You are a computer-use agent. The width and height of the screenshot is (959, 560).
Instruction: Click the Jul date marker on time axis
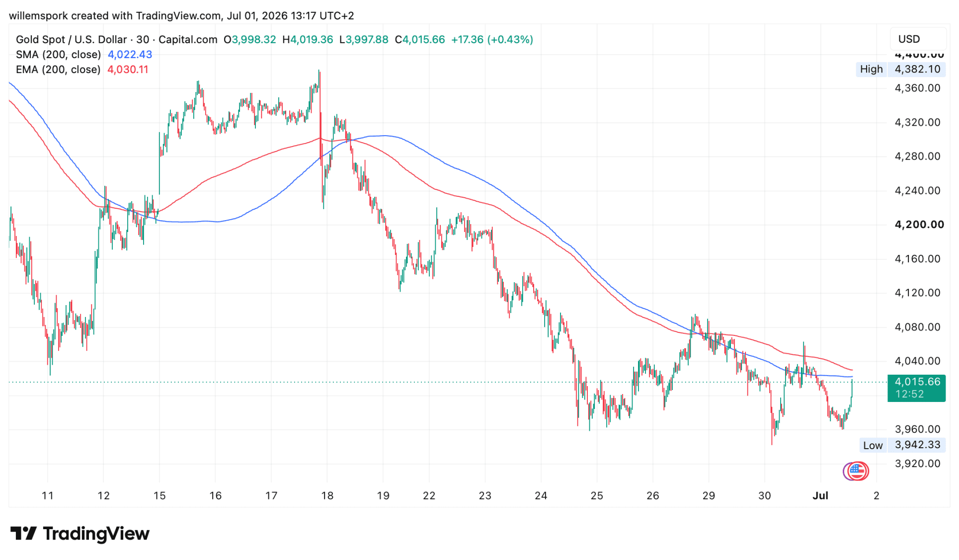tap(820, 495)
